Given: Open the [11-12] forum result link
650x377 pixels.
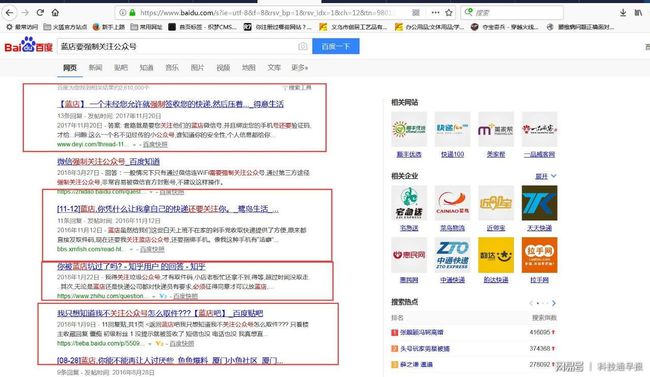Looking at the screenshot, I should coord(168,209).
